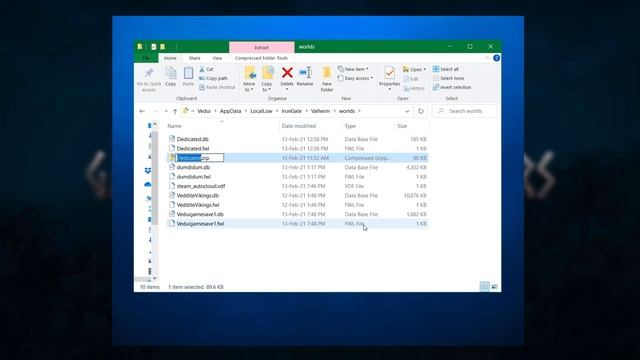Create a New folder
This screenshot has width=640, height=360.
327,79
